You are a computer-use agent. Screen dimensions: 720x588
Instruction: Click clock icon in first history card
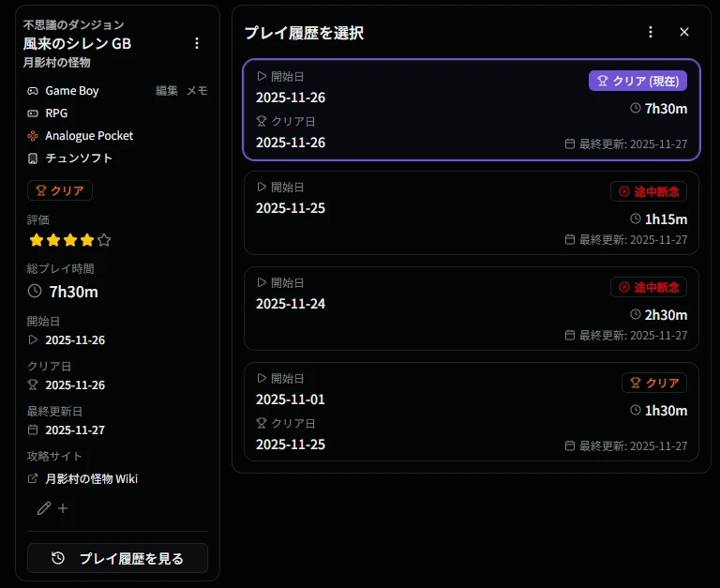[x=636, y=108]
